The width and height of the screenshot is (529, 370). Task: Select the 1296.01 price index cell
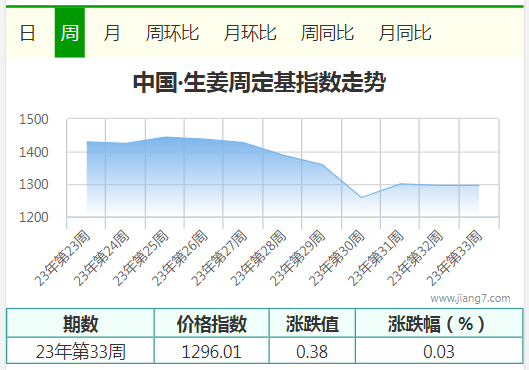pyautogui.click(x=212, y=351)
